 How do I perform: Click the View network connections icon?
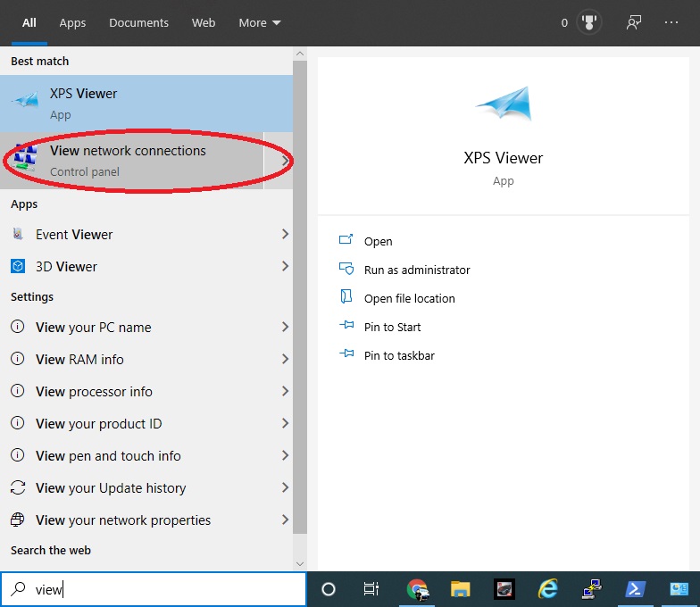click(x=25, y=157)
